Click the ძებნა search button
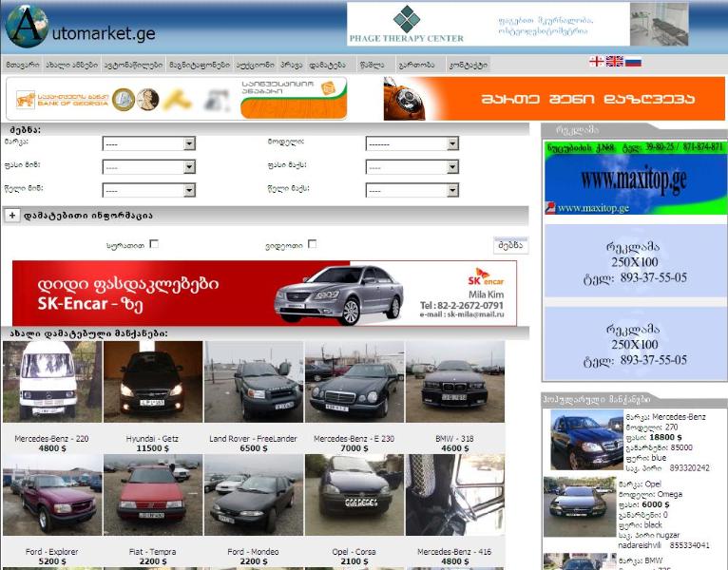The image size is (728, 570). click(510, 245)
